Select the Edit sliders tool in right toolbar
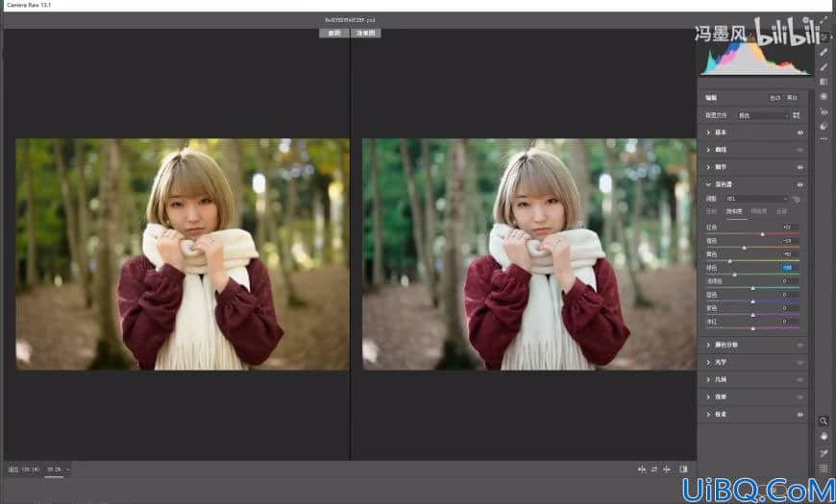The image size is (836, 504). click(x=824, y=36)
